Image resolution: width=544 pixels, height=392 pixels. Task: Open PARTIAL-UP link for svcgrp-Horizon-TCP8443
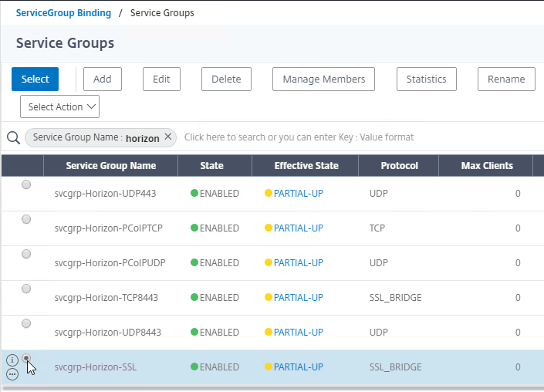[299, 297]
